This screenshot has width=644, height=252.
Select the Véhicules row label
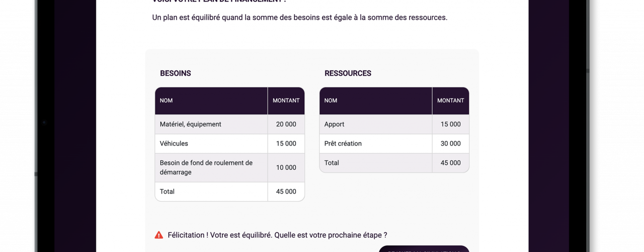coord(174,144)
